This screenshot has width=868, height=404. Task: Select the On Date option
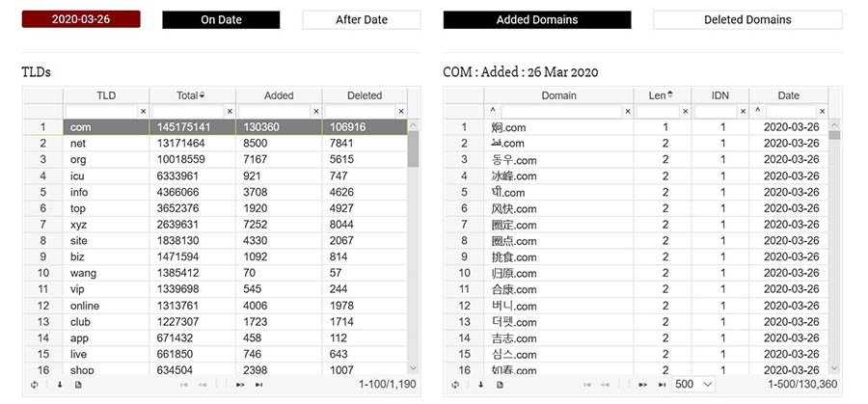click(221, 19)
